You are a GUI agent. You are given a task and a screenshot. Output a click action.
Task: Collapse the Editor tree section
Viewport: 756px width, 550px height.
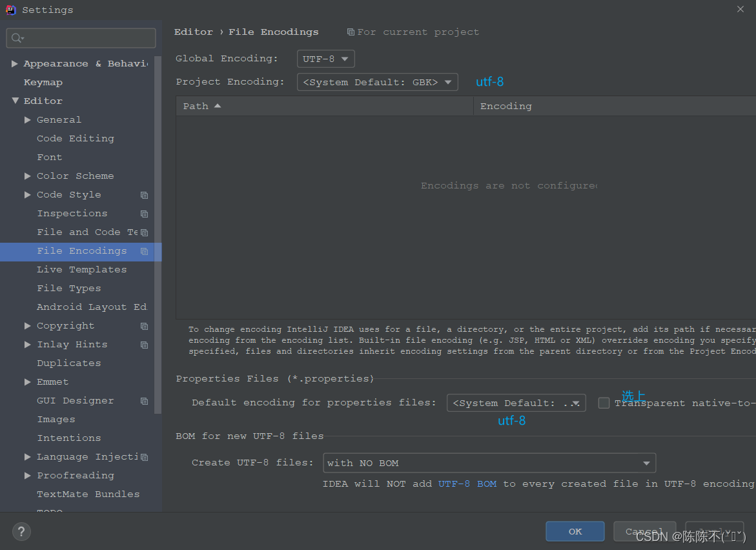point(15,101)
